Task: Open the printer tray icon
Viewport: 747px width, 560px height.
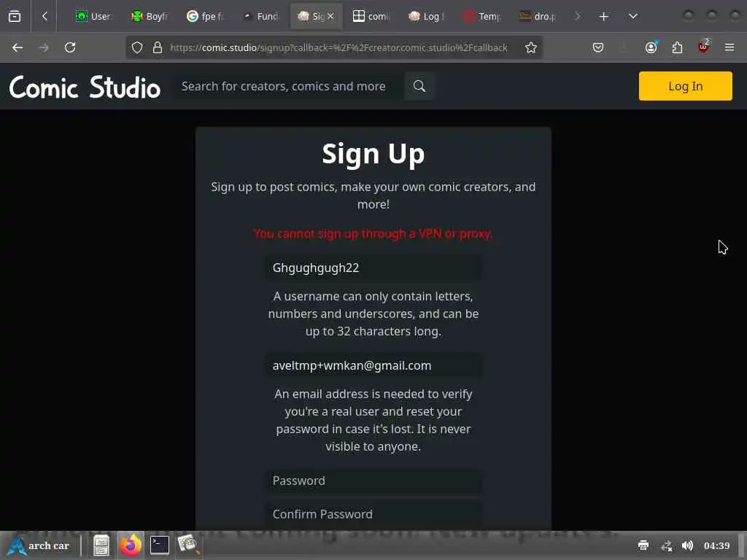Action: [643, 545]
